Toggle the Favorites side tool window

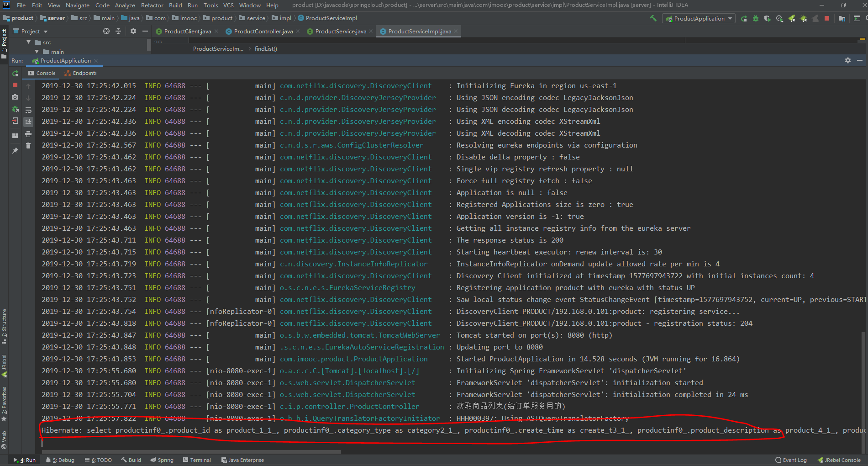coord(4,403)
